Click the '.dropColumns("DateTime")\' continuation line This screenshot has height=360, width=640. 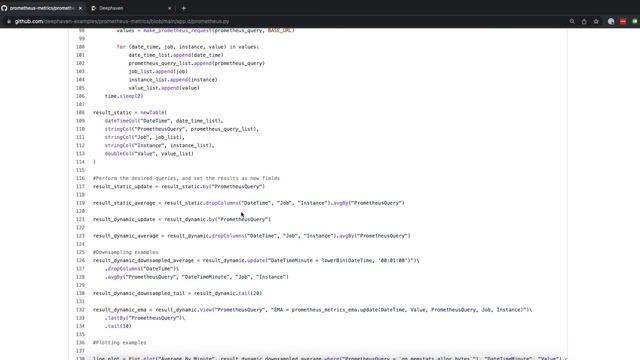142,269
